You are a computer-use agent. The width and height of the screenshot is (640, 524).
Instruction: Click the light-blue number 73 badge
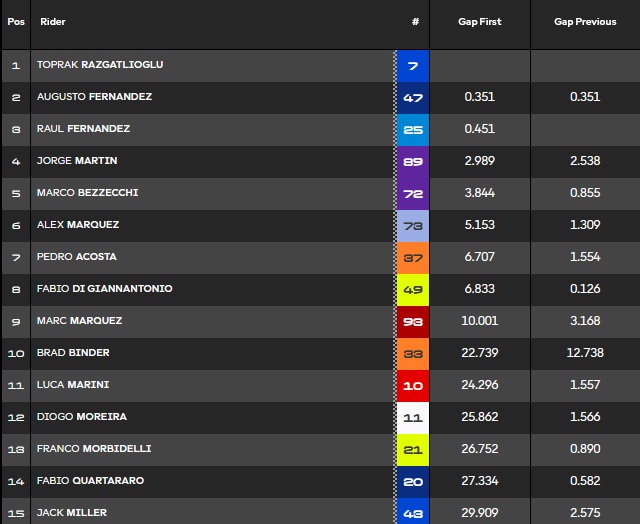point(413,226)
